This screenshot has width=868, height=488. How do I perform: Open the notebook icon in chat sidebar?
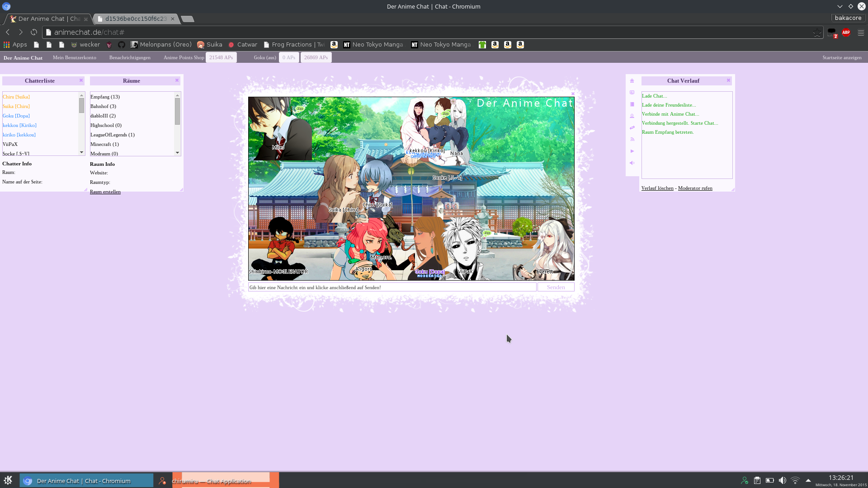point(632,104)
